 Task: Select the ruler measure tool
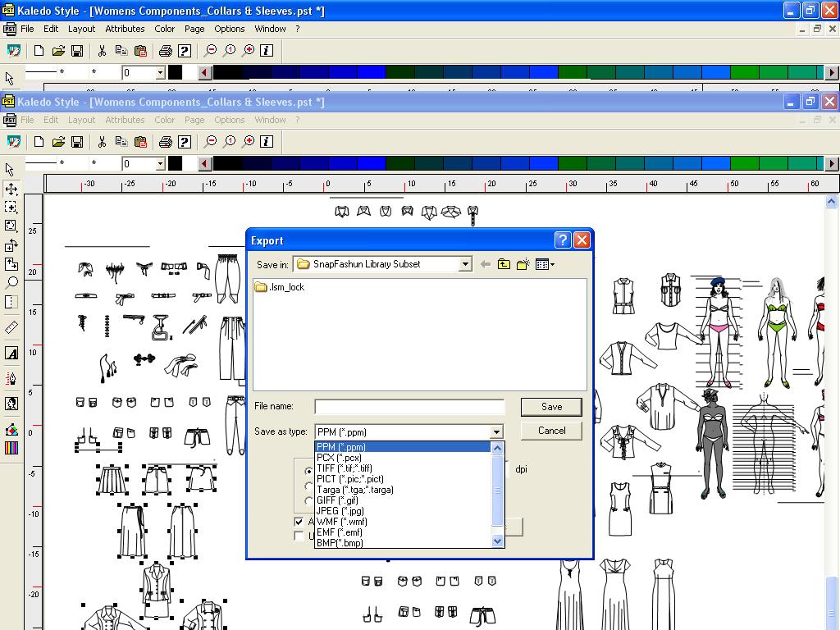click(11, 327)
